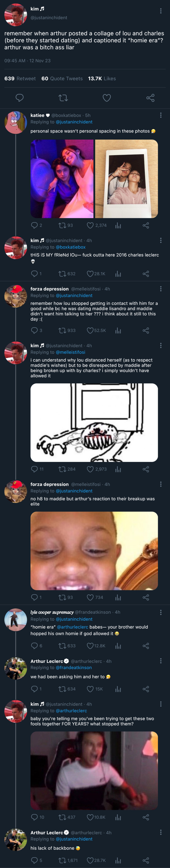Open the @arthurleclerc mention link

(x=72, y=627)
